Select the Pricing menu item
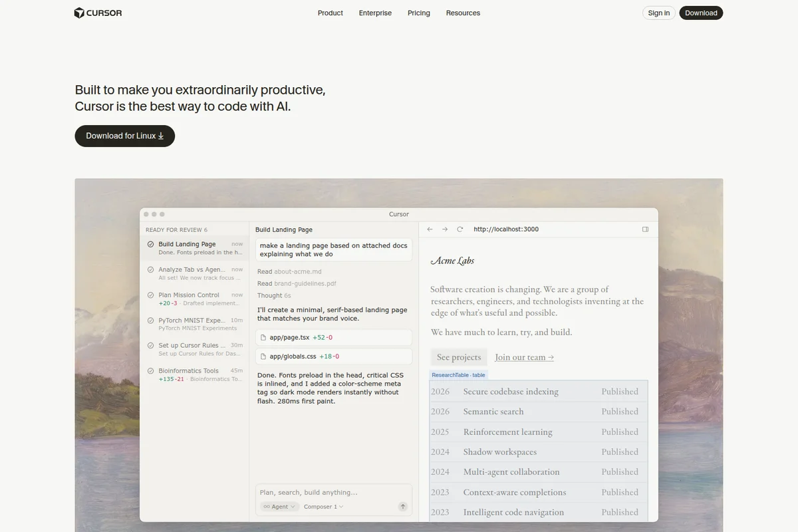 coord(418,13)
